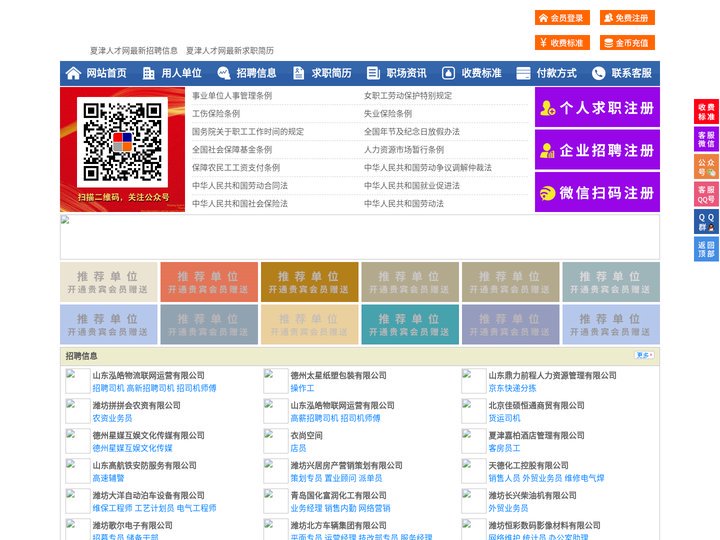Click the 返回顶部 side button
720x540 pixels.
[x=706, y=249]
